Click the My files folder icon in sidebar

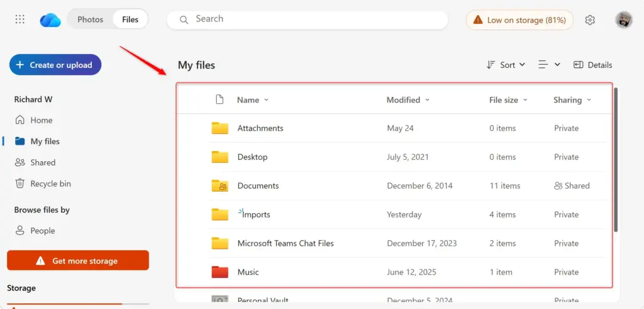(x=19, y=142)
